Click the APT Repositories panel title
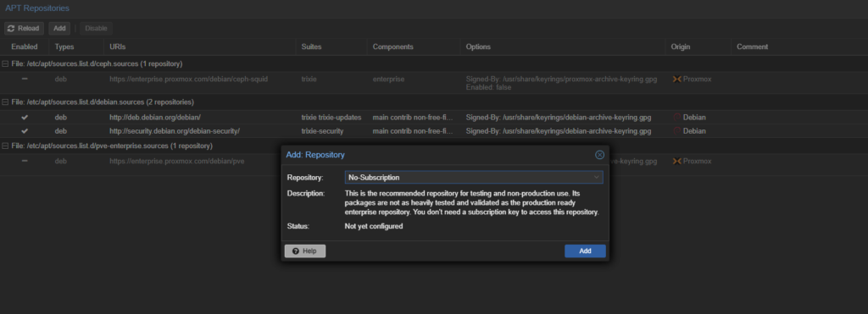Screen dimensions: 868x314 click(37, 8)
